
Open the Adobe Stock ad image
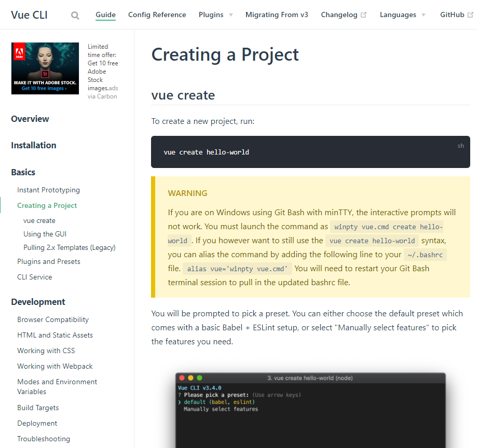(45, 68)
